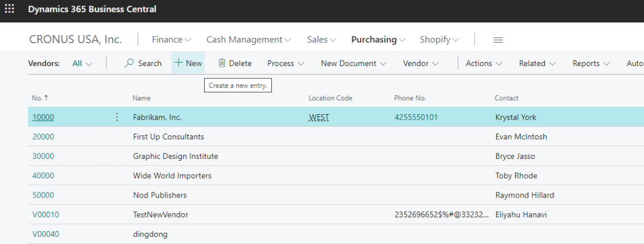Screen dimensions: 644x244
Task: Click contact Raymond Hillard
Action: [x=524, y=195]
